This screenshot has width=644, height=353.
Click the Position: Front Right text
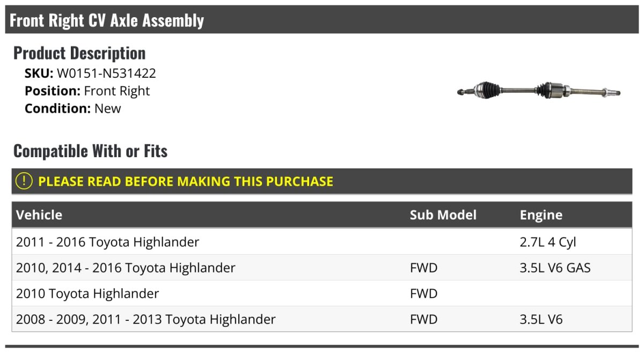[87, 91]
